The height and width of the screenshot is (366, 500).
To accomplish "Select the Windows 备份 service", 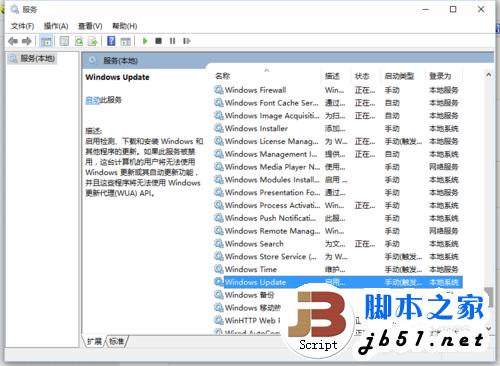I will pos(249,295).
